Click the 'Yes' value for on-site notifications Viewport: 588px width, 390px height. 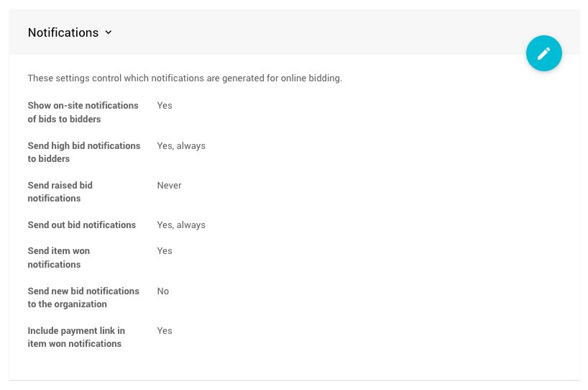(165, 106)
